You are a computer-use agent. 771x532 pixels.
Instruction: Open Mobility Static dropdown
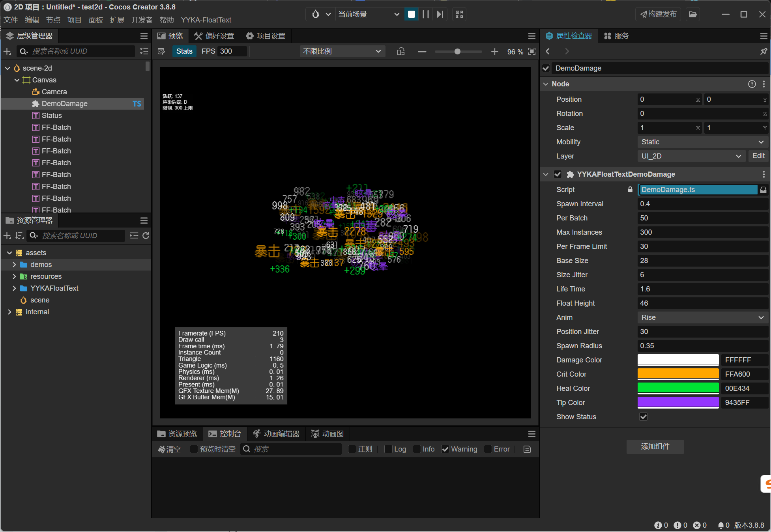(x=702, y=142)
